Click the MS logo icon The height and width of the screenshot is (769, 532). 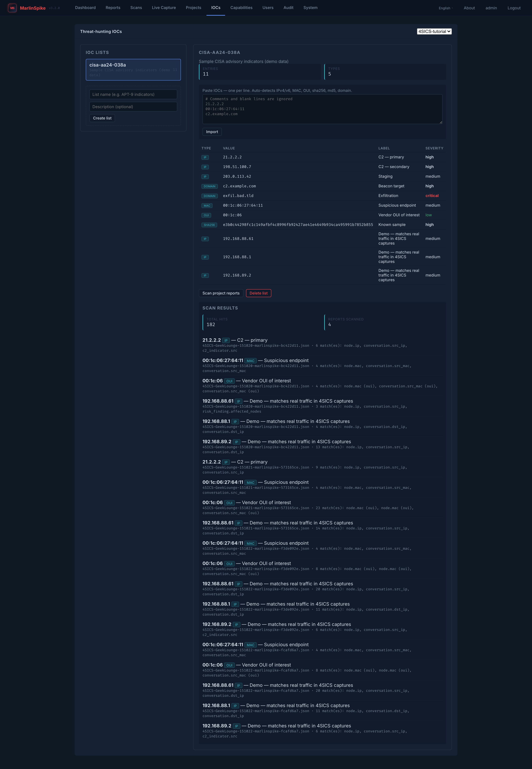tap(12, 8)
